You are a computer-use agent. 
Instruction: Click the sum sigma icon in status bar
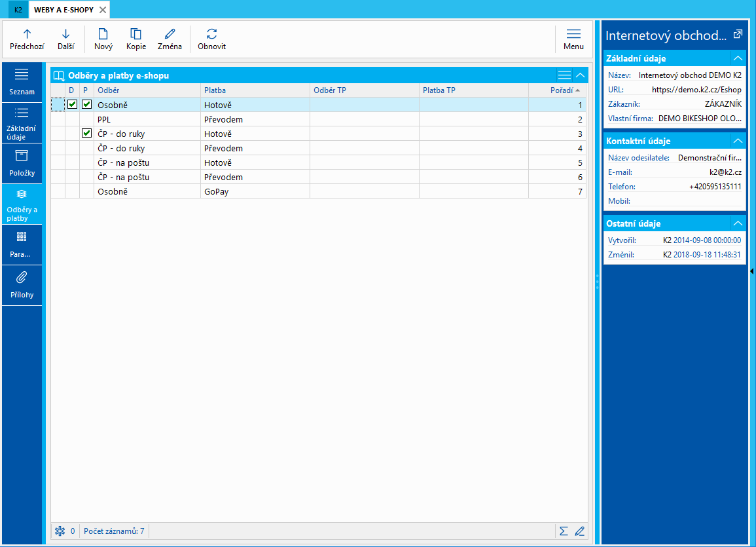click(x=564, y=531)
